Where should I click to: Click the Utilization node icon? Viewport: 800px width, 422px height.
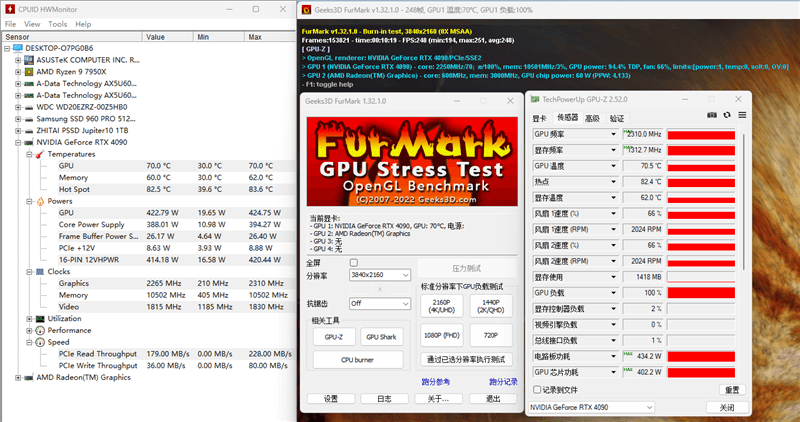[x=40, y=318]
